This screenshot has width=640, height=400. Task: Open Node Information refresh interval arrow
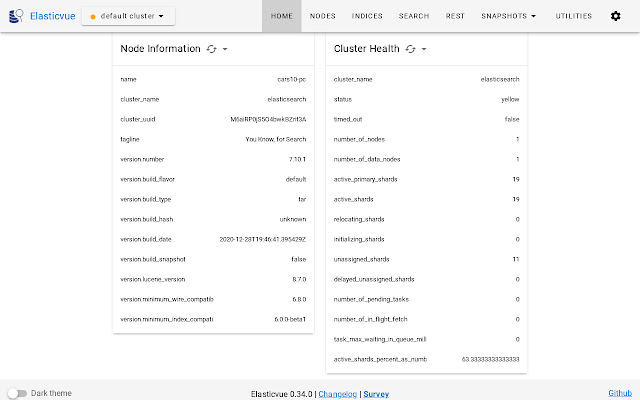(x=225, y=49)
